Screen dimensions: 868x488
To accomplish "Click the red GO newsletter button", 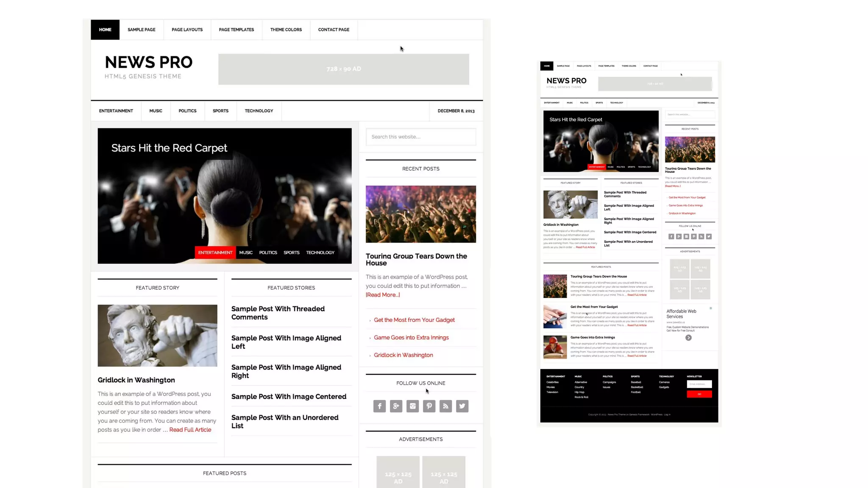I will coord(699,394).
